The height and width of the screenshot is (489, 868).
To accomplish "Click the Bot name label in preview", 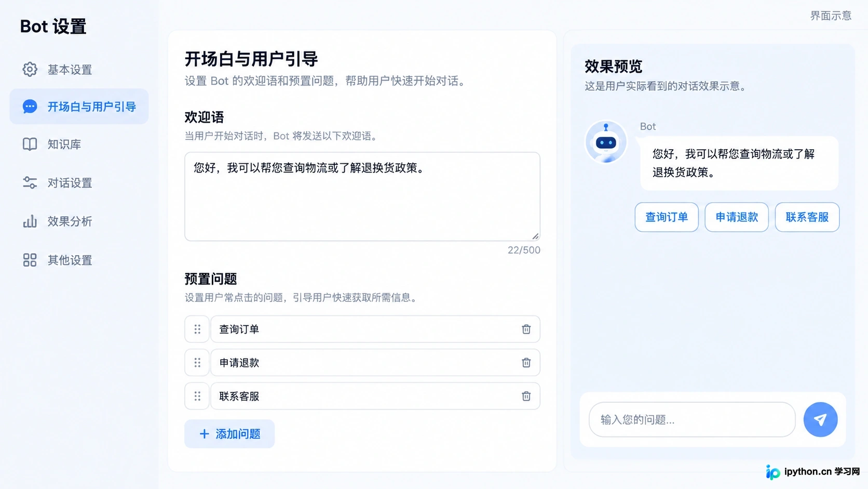I will 647,126.
